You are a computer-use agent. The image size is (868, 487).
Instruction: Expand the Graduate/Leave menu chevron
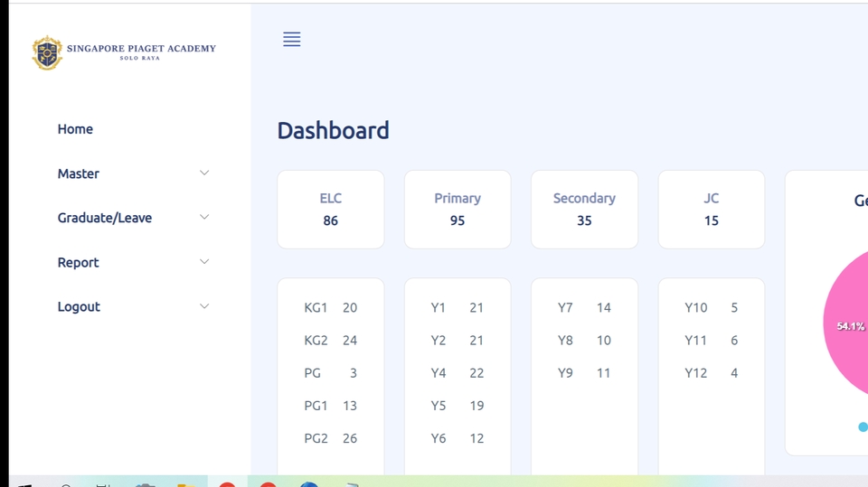coord(204,218)
